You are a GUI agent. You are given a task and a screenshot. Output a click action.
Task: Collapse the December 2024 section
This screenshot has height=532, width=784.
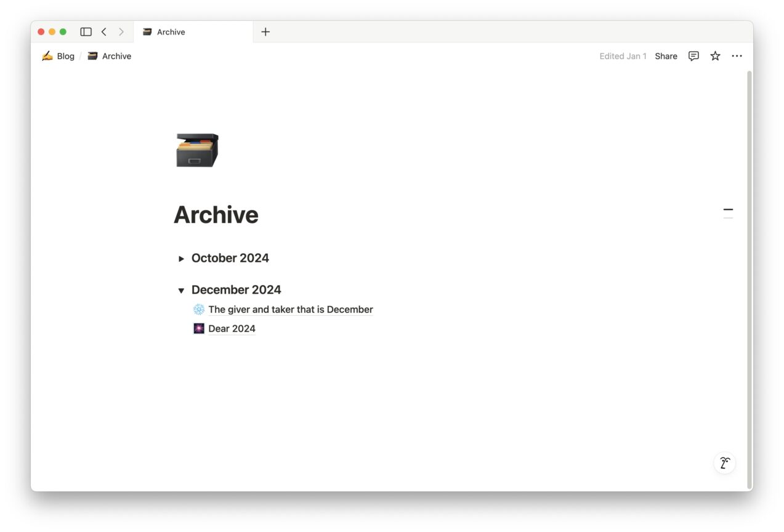181,290
